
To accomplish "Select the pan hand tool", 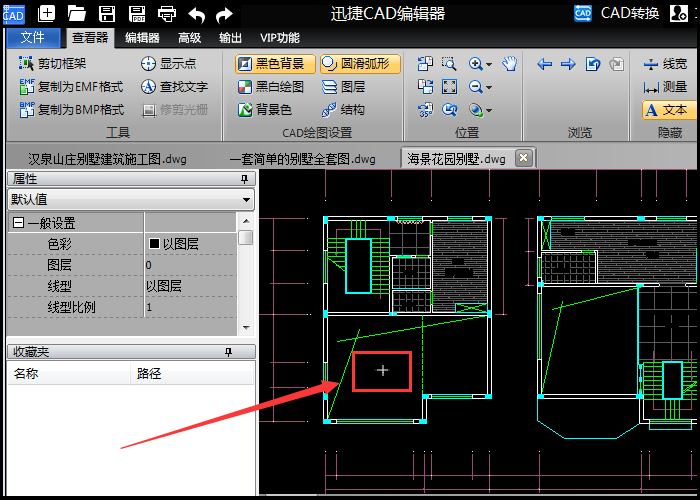I will (x=509, y=64).
